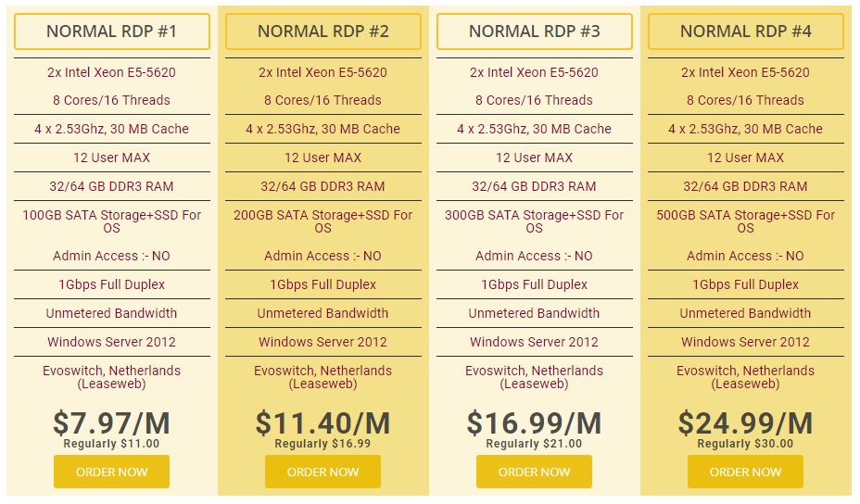Order the $24.99/M Normal RDP #4 plan
This screenshot has width=860, height=504.
(745, 472)
